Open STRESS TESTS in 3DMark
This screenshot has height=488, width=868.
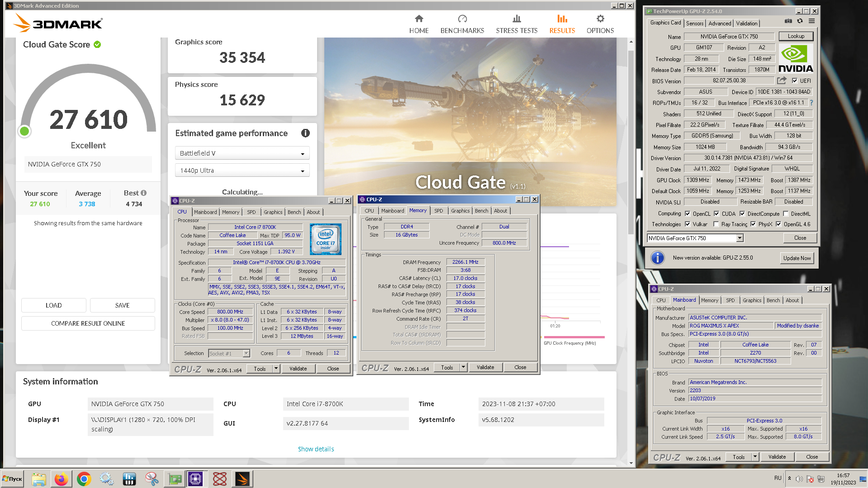[x=517, y=24]
